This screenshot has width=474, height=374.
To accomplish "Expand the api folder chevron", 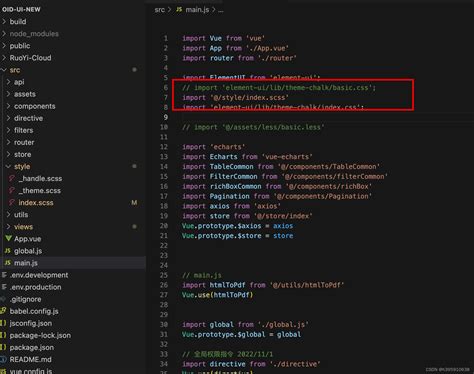I will tap(9, 82).
